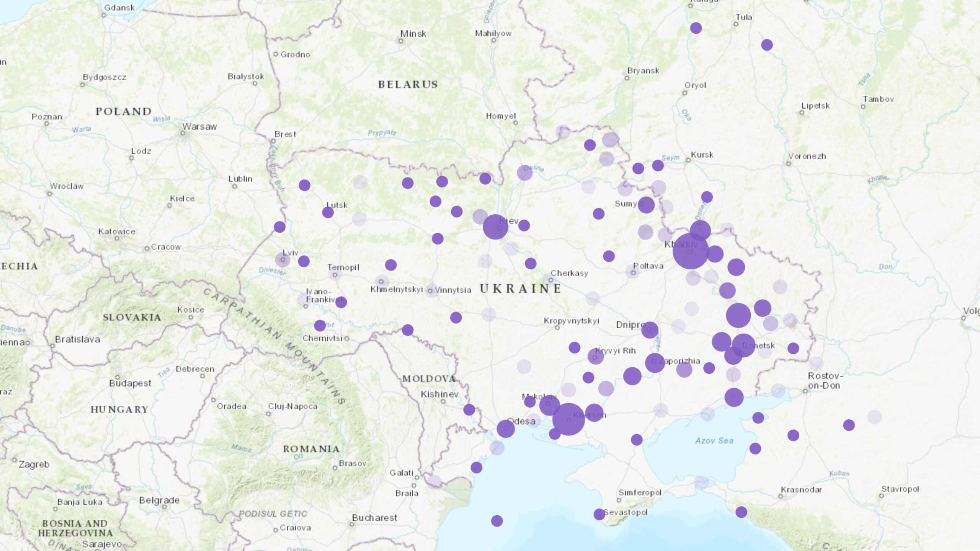980x551 pixels.
Task: Select the Bratislava city label
Action: pyautogui.click(x=78, y=339)
